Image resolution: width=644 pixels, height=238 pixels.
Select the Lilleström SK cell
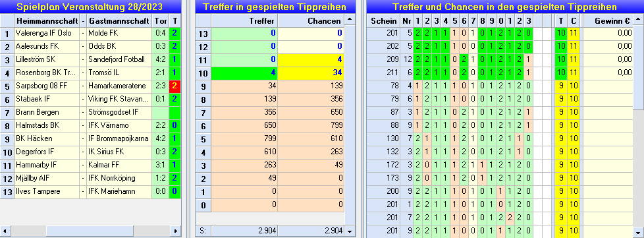(47, 60)
